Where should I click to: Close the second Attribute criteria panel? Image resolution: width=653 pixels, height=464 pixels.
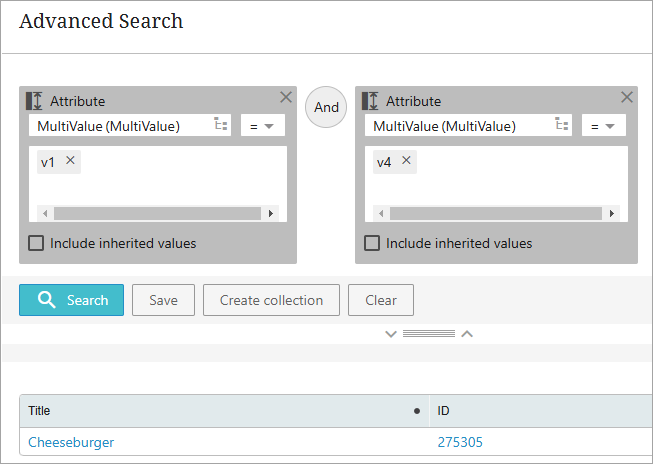coord(627,97)
